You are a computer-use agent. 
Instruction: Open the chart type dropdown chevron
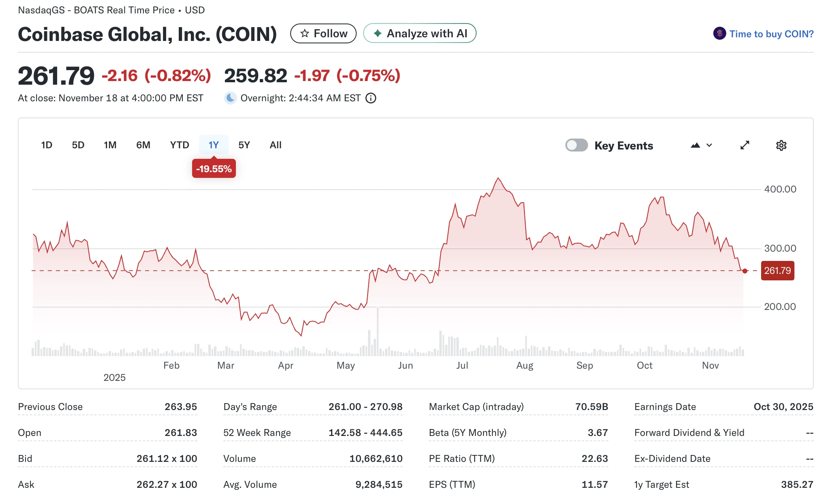(x=708, y=145)
